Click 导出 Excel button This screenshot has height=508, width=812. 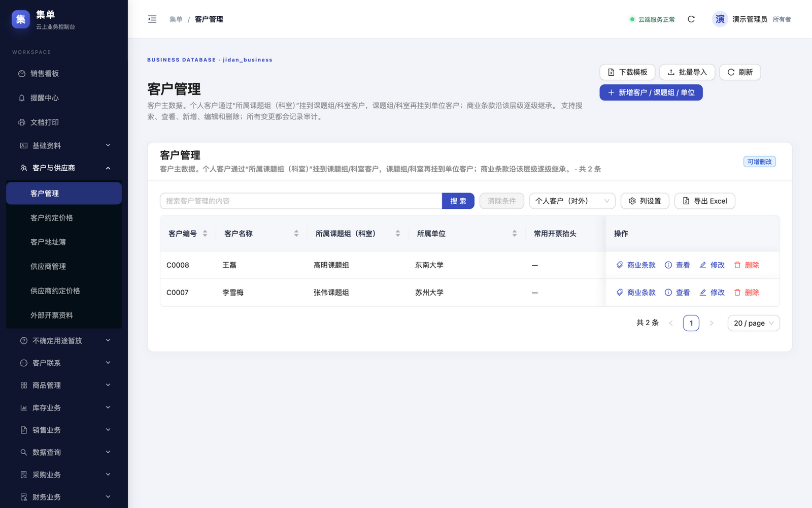point(705,201)
